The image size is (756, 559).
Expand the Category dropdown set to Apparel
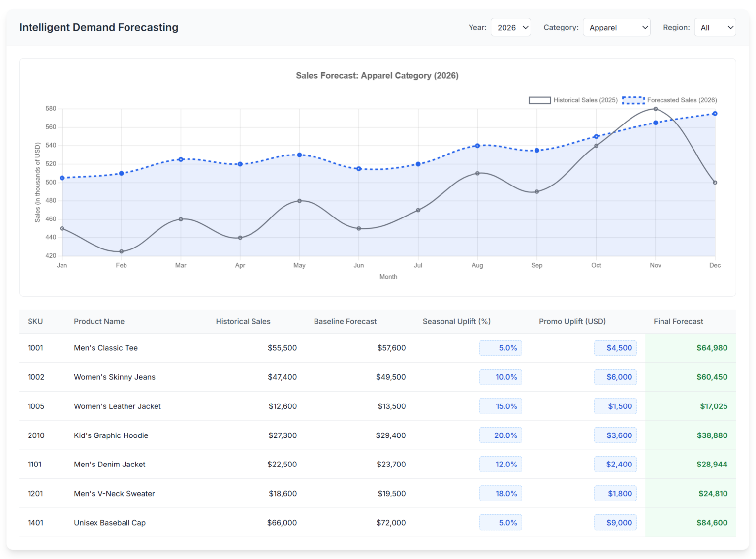point(616,28)
